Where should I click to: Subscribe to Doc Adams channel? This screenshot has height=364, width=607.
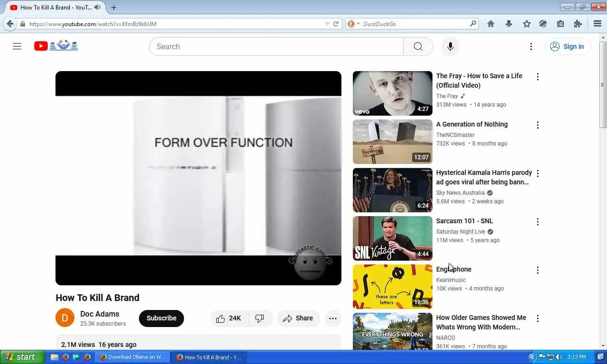[x=161, y=318]
